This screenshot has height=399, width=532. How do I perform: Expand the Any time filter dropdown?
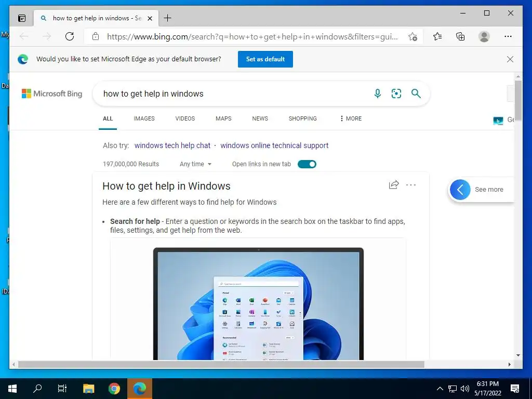pos(195,164)
